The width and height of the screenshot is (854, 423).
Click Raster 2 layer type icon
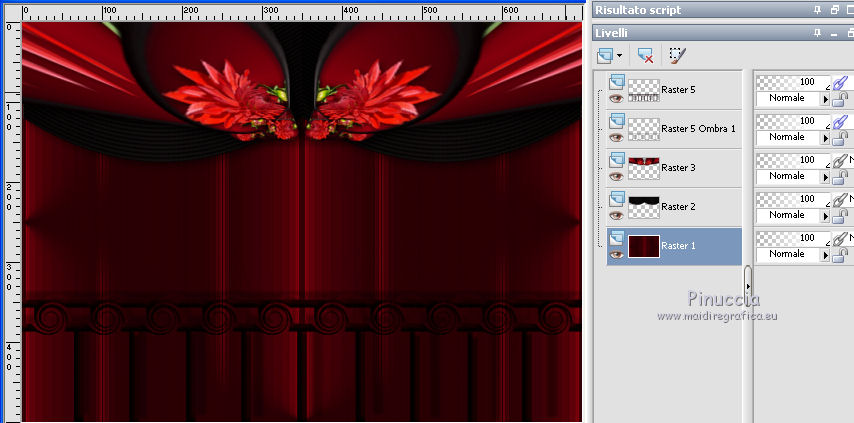click(x=617, y=199)
